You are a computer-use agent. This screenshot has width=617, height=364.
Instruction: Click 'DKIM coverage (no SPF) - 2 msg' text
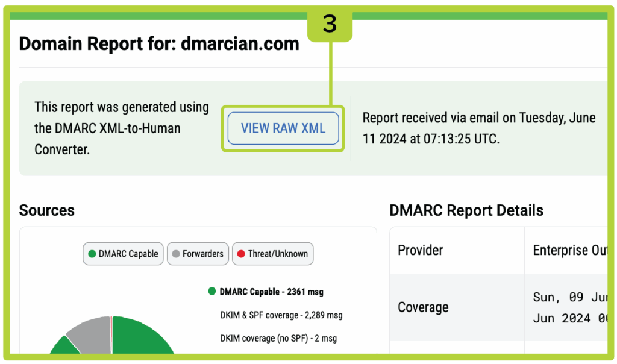pyautogui.click(x=278, y=339)
